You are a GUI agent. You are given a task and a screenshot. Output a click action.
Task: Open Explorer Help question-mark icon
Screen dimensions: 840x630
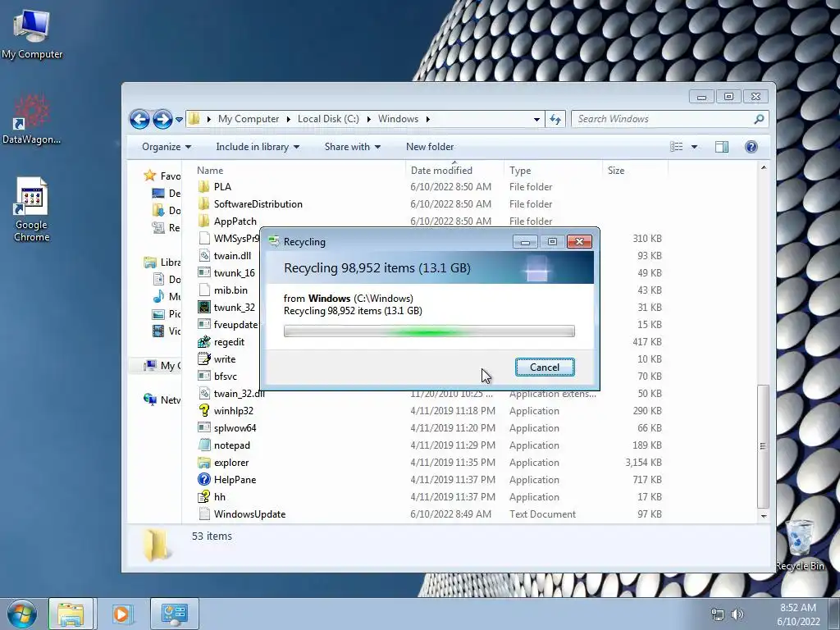point(751,147)
